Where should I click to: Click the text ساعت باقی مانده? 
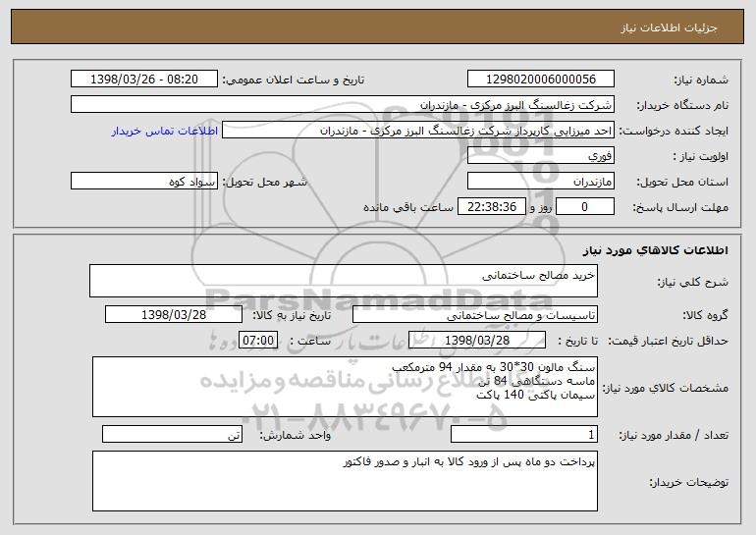point(407,207)
